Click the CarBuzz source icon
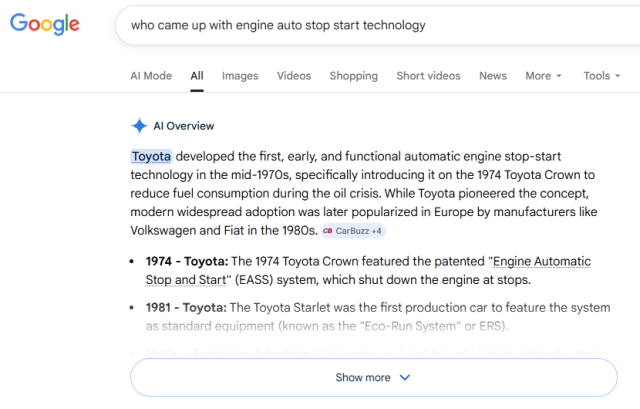This screenshot has width=640, height=409. coord(328,231)
